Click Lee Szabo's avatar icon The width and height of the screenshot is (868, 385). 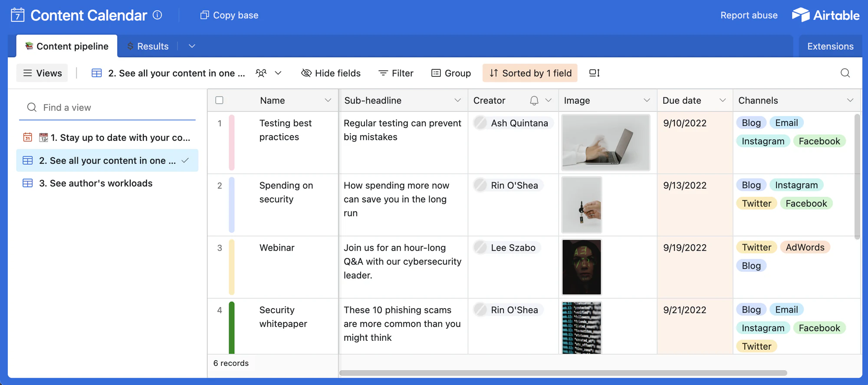point(480,248)
